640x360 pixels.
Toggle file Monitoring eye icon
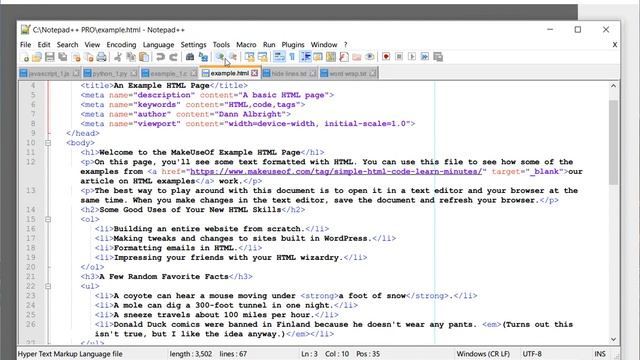coord(370,57)
